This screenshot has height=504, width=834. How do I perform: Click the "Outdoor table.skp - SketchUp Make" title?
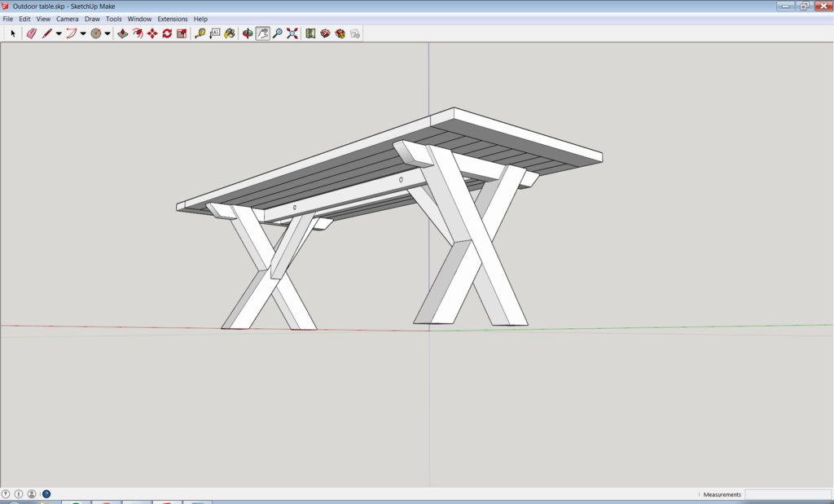pos(64,7)
